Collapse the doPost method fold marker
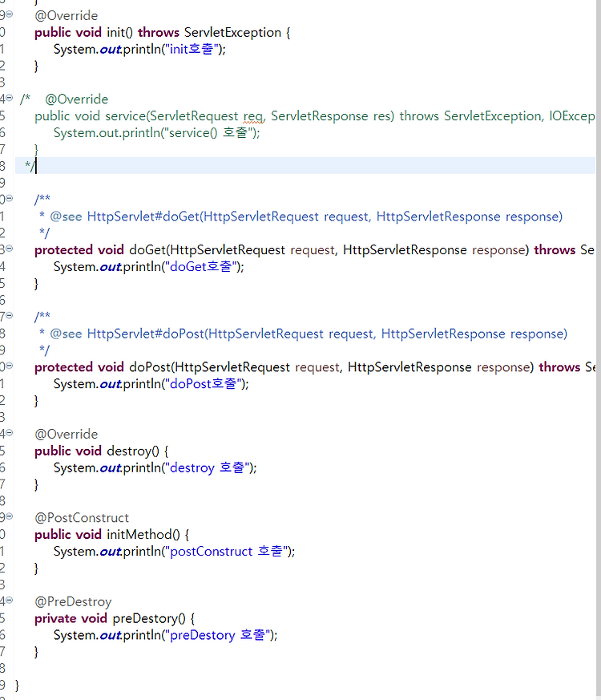Image resolution: width=601 pixels, height=700 pixels. [10, 366]
